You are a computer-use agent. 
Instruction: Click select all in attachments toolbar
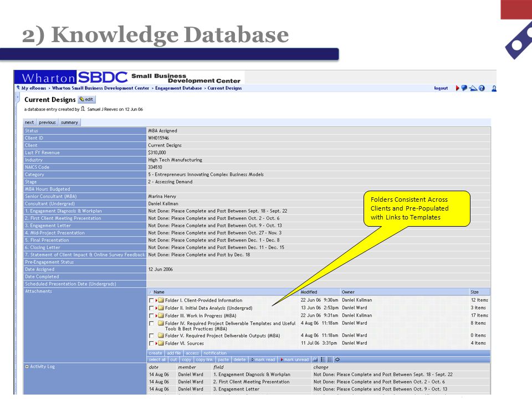tap(157, 360)
